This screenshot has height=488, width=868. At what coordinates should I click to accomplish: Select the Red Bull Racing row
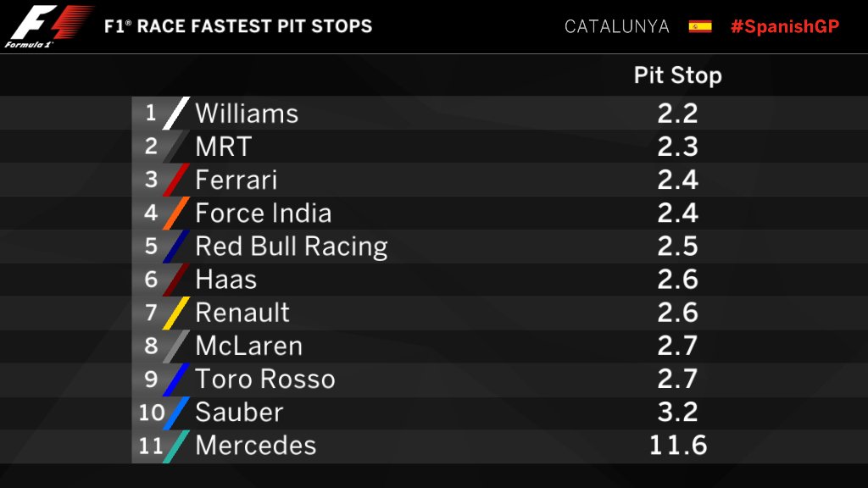(x=434, y=247)
